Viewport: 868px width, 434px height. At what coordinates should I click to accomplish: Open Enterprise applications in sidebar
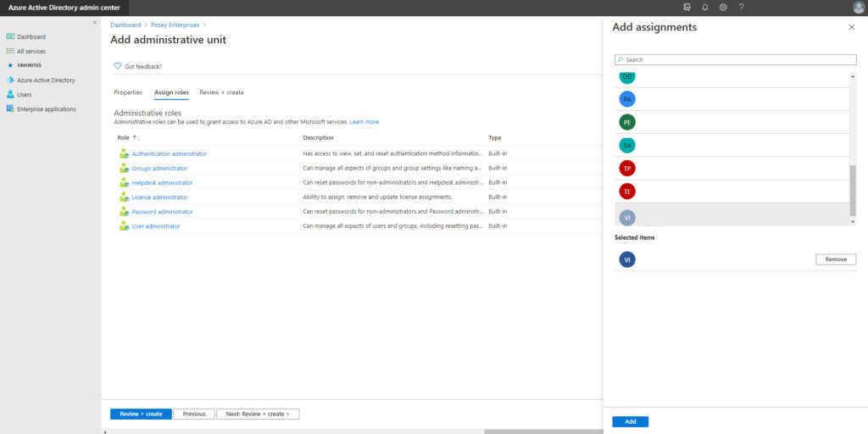46,109
